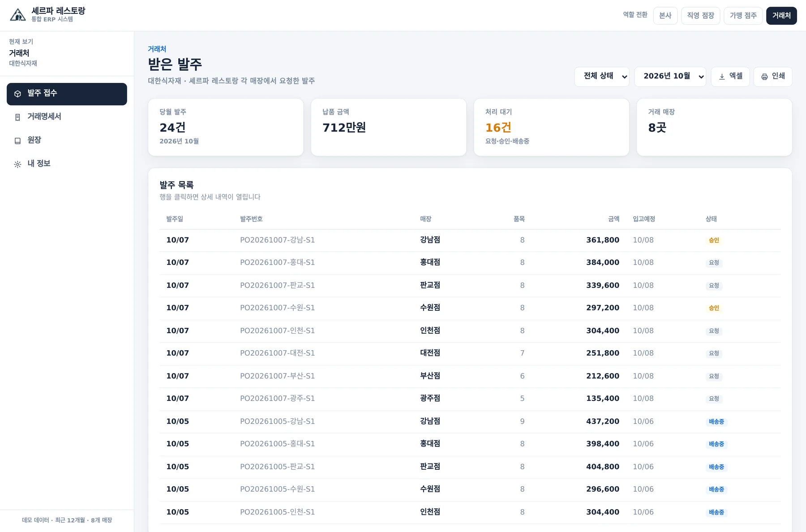The image size is (806, 532).
Task: Click the 당월 발주 24건 summary card
Action: pyautogui.click(x=226, y=127)
